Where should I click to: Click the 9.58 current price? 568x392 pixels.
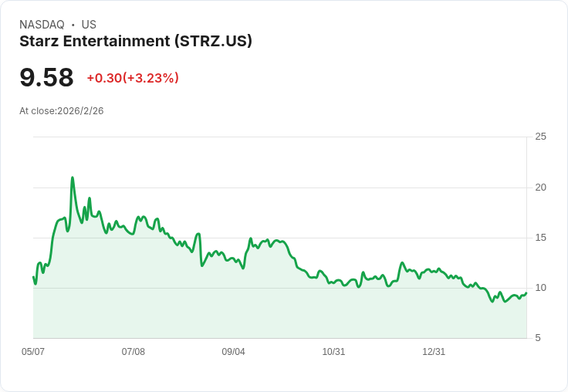click(x=47, y=77)
